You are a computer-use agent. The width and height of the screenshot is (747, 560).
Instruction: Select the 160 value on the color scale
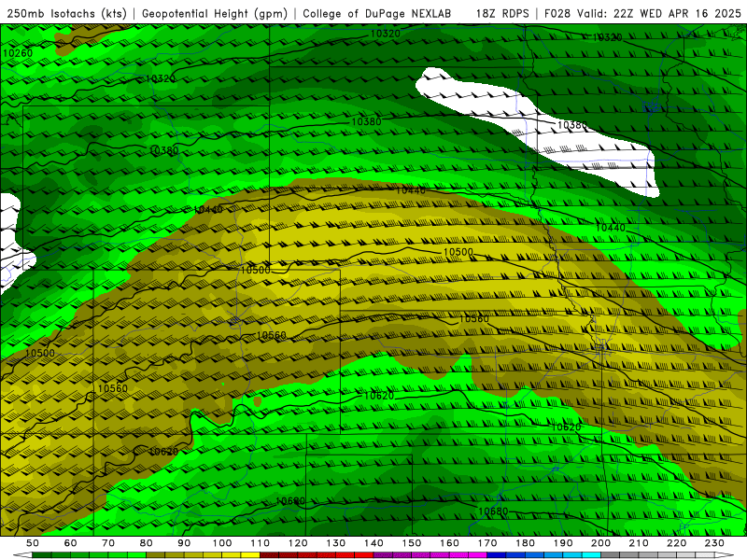tap(449, 543)
